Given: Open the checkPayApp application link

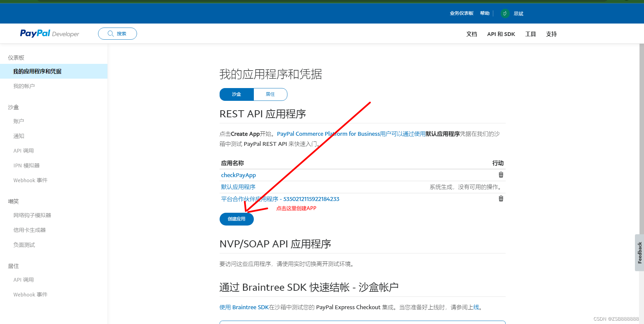Looking at the screenshot, I should click(238, 175).
